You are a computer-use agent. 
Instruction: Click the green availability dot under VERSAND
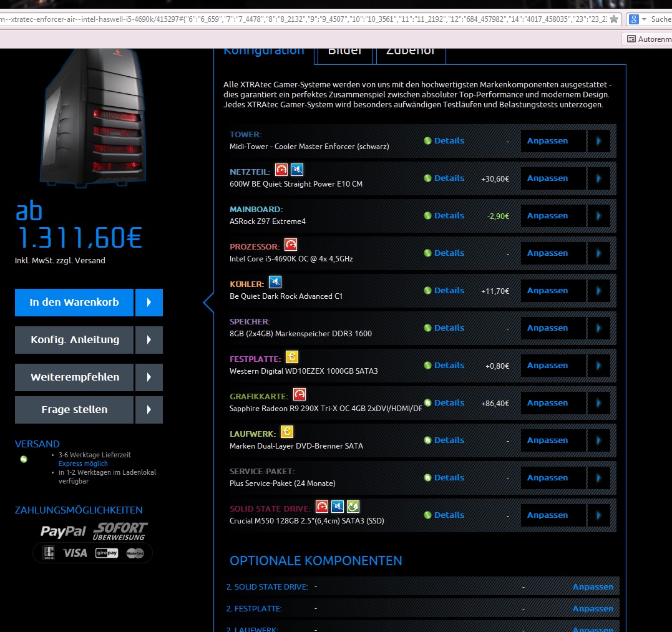tap(24, 459)
